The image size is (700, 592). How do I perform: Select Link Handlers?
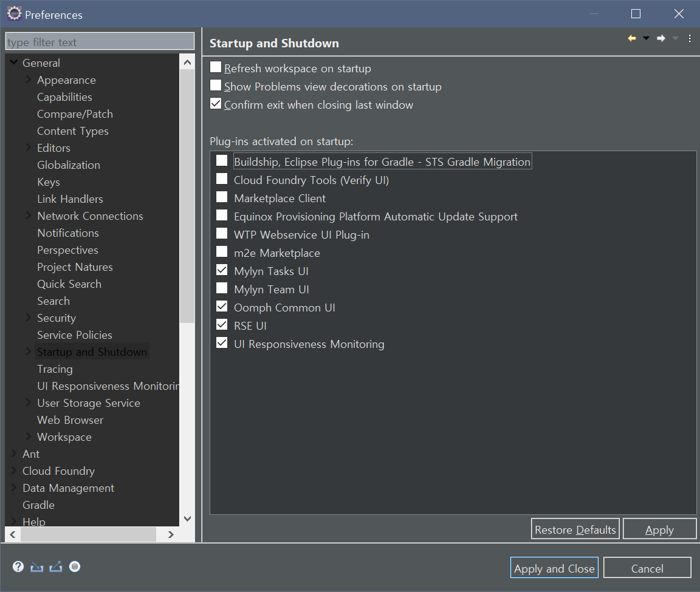(70, 199)
